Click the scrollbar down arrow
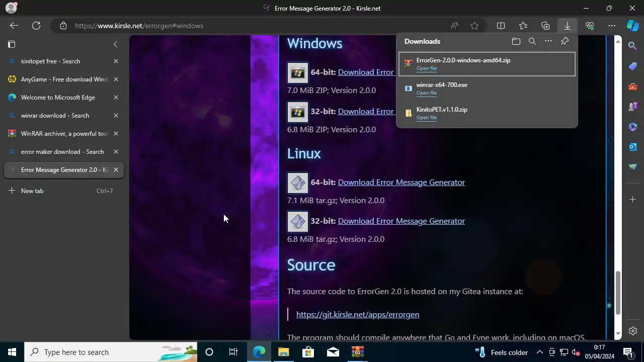Image resolution: width=644 pixels, height=362 pixels. pyautogui.click(x=618, y=334)
